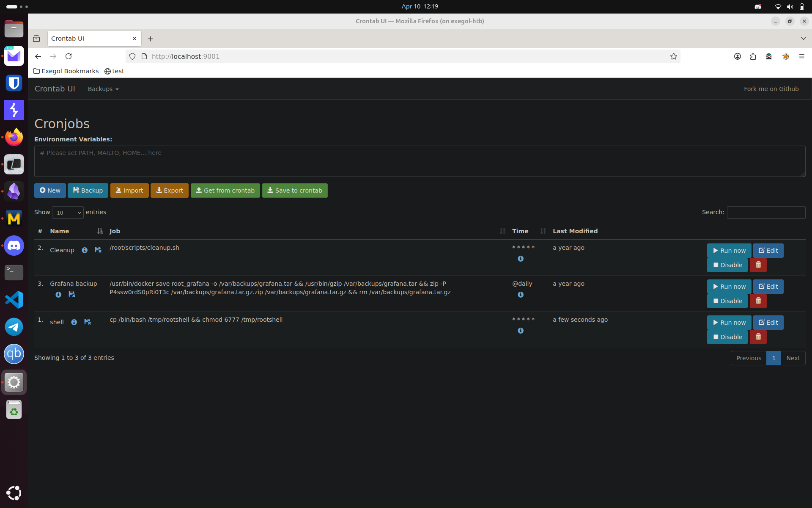
Task: Disable the Grafana backup cronjob
Action: [727, 301]
